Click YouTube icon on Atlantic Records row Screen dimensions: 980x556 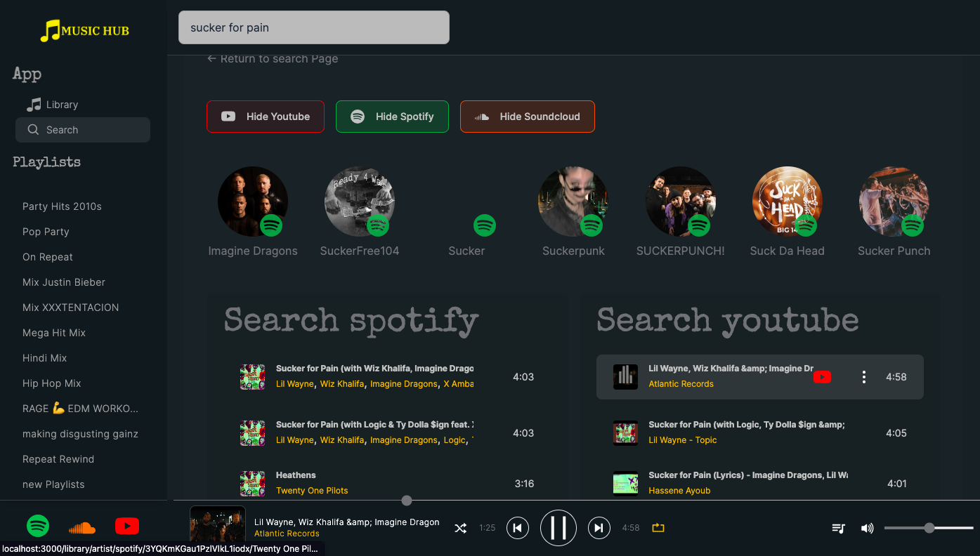pyautogui.click(x=822, y=377)
